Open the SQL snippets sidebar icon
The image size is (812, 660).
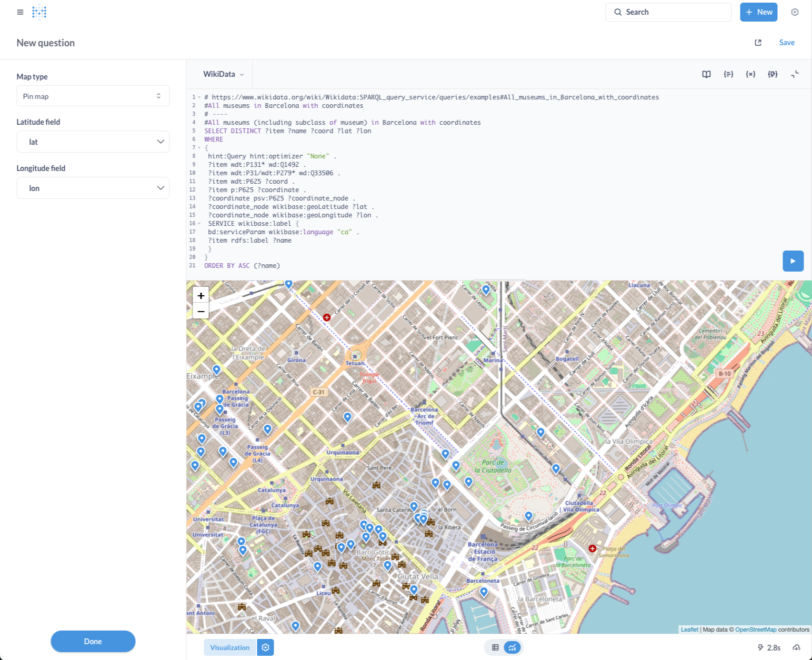pos(728,74)
